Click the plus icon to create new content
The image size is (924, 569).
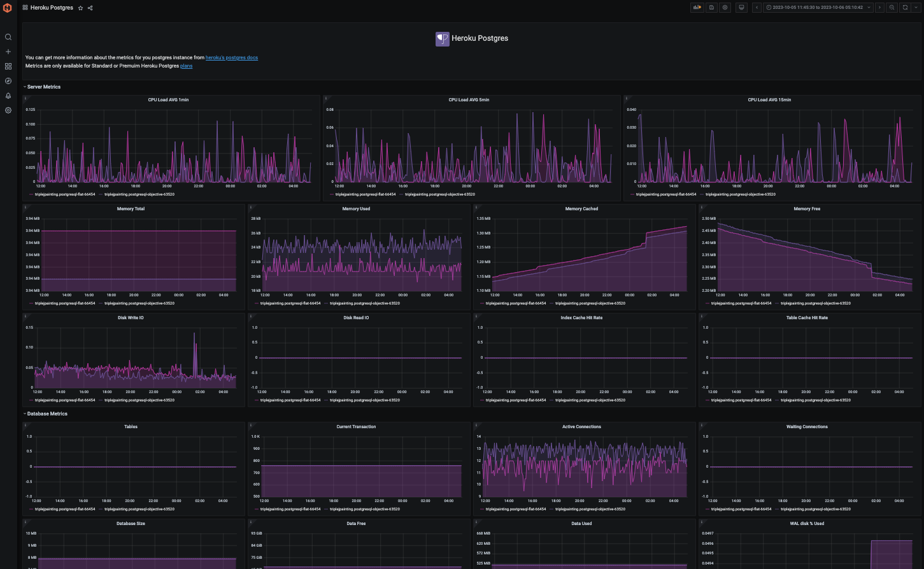click(8, 52)
